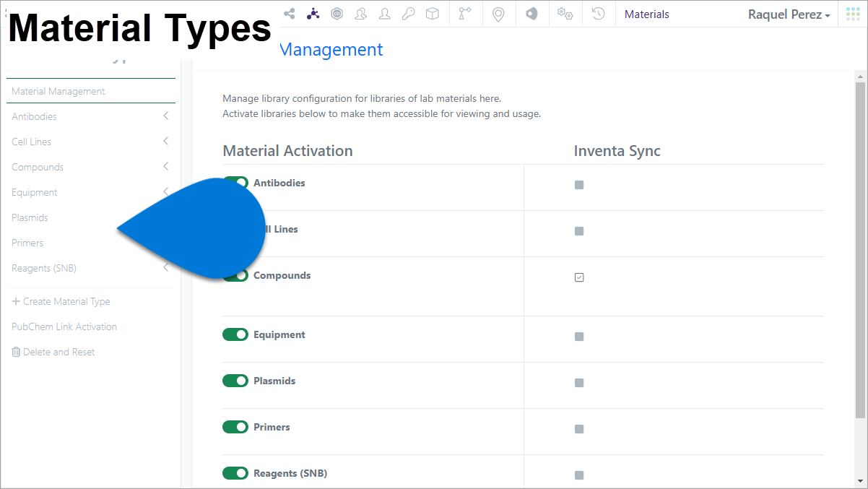Click PubChem Link Activation

click(x=64, y=326)
